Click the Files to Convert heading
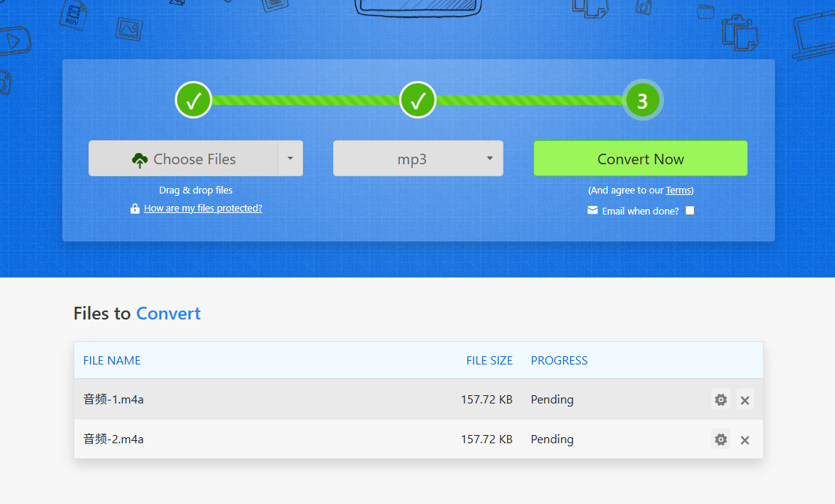This screenshot has height=504, width=835. point(137,313)
